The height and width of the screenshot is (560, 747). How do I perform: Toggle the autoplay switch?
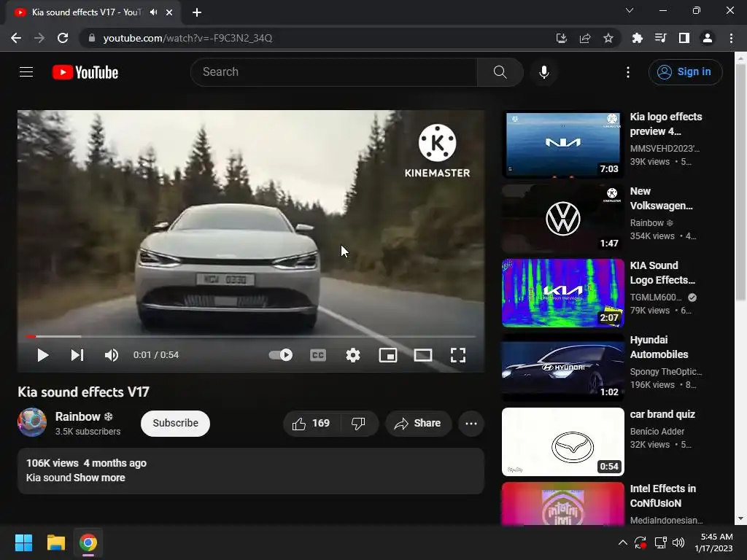coord(281,355)
